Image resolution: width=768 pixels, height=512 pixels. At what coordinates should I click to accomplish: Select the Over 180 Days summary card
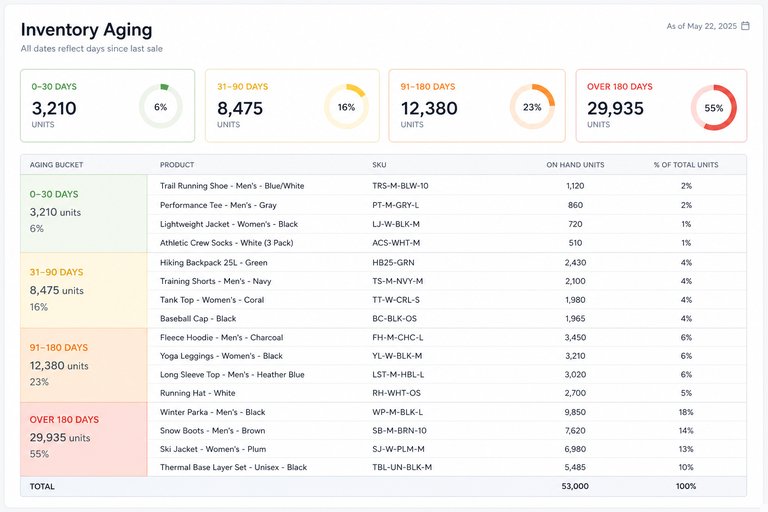point(661,106)
